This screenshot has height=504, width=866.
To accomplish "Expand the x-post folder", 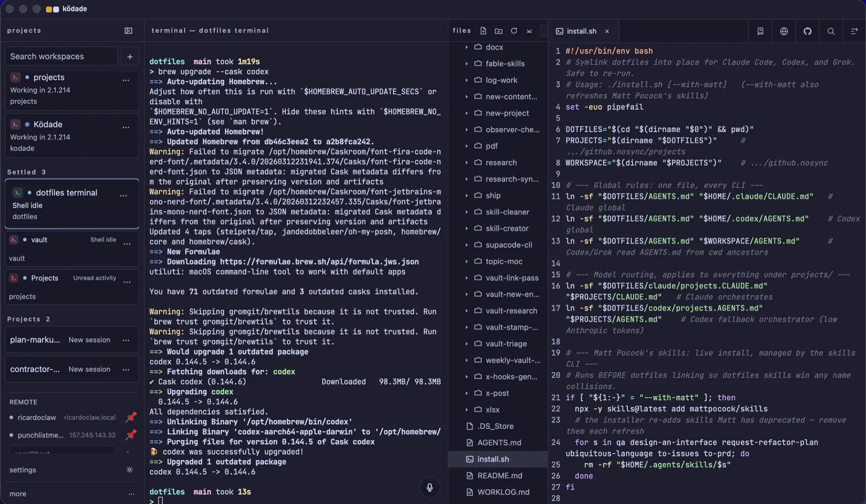I will (x=467, y=393).
